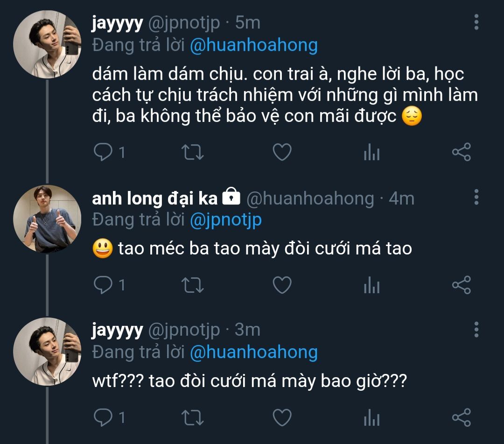View analytics for the last tweet
This screenshot has width=504, height=444.
(371, 417)
